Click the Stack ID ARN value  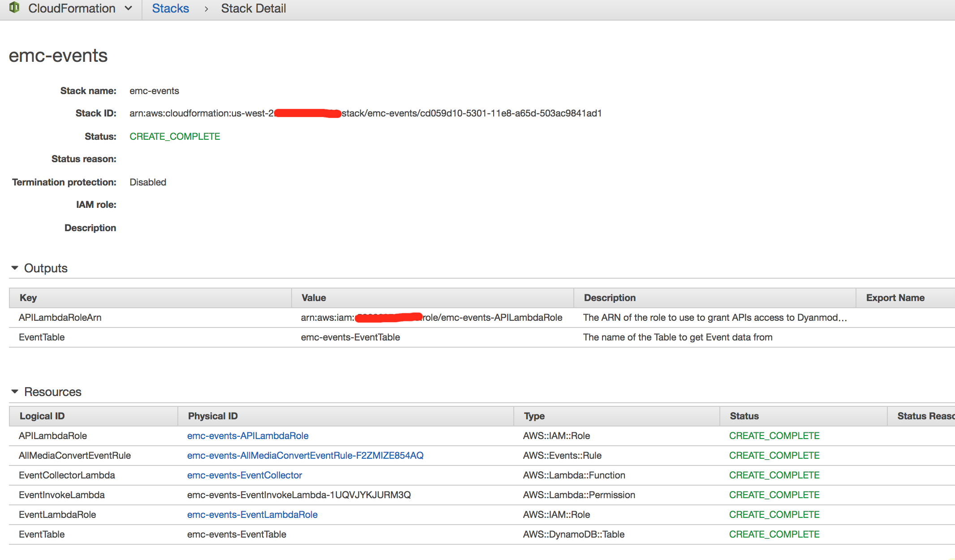point(366,113)
